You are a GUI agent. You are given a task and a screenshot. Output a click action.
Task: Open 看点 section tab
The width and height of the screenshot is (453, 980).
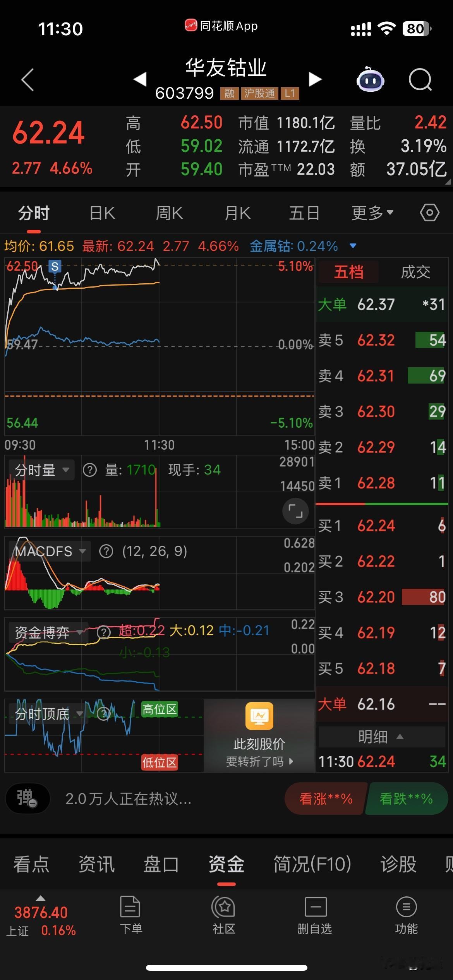(x=31, y=864)
